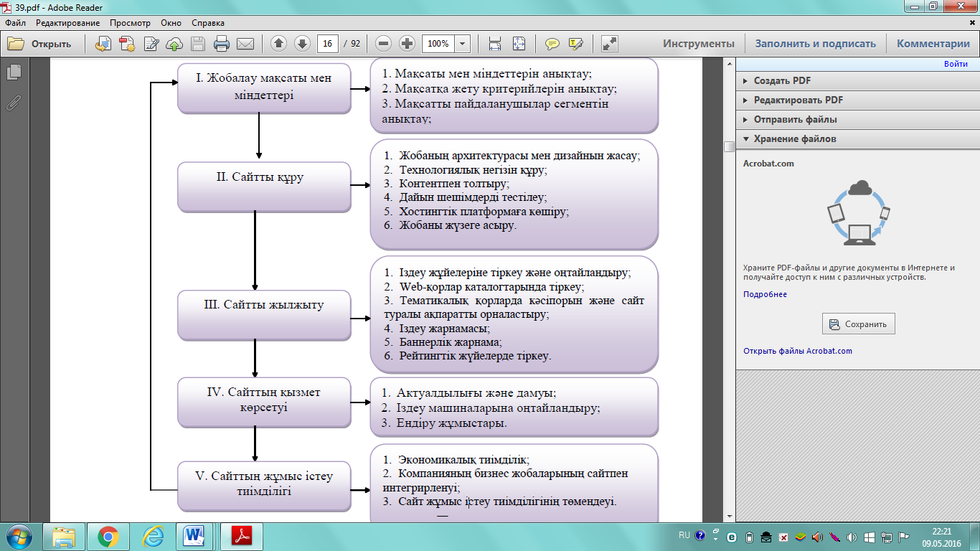Image resolution: width=980 pixels, height=551 pixels.
Task: Click the Сохранить button
Action: [859, 324]
